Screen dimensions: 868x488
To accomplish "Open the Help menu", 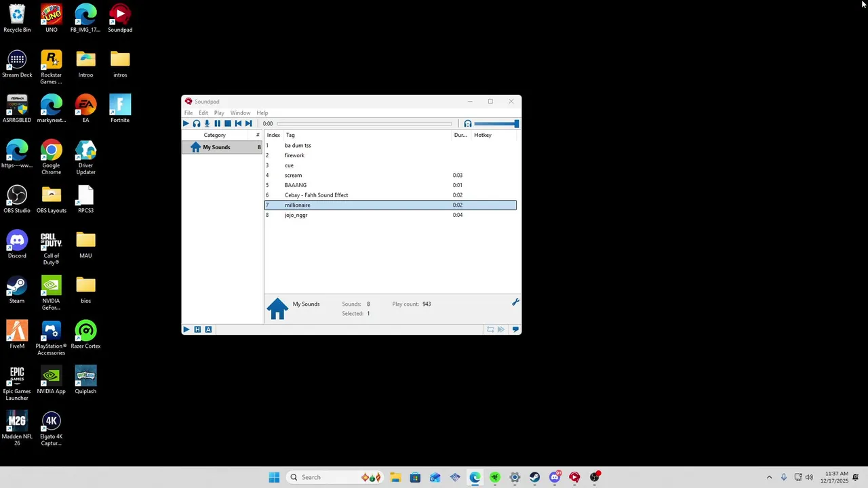I will click(x=262, y=113).
